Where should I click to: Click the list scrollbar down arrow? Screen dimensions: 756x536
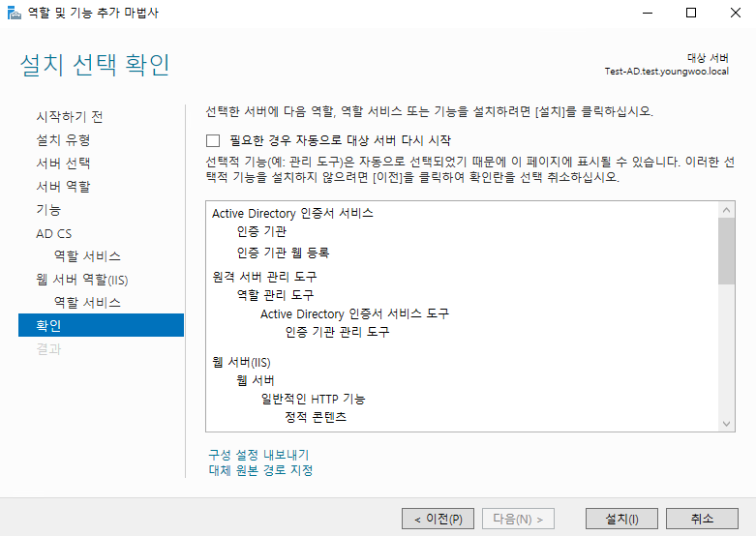click(x=727, y=424)
